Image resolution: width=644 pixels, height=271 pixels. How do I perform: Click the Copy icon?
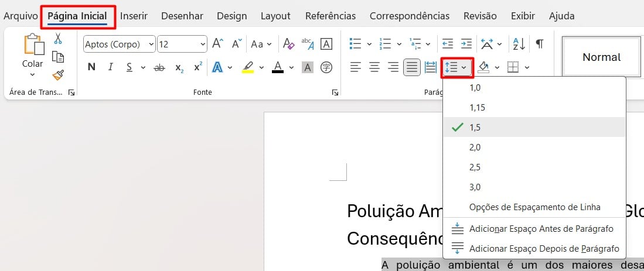click(58, 57)
